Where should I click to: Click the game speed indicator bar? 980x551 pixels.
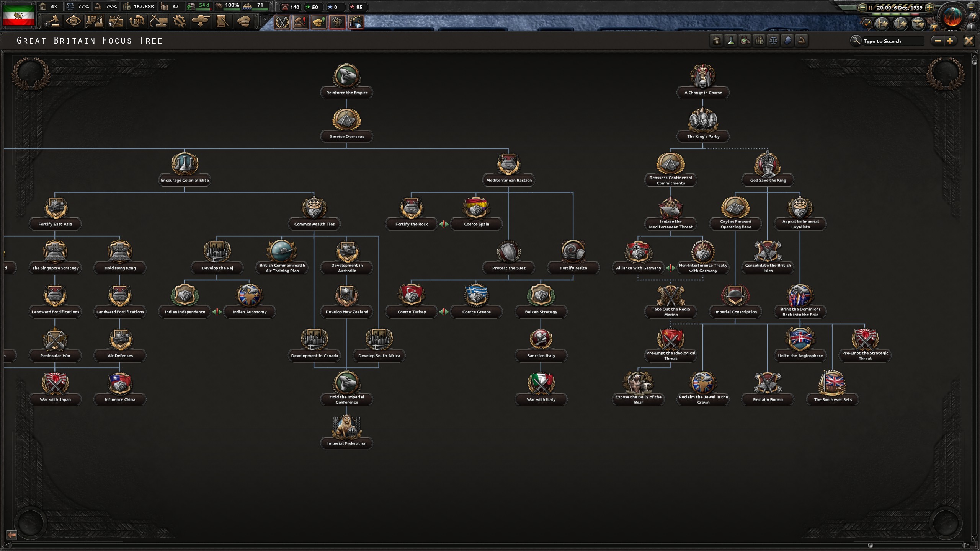[x=896, y=15]
